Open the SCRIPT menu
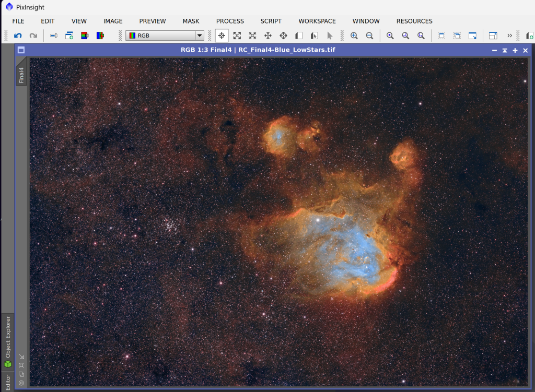Image resolution: width=535 pixels, height=392 pixels. pyautogui.click(x=271, y=21)
